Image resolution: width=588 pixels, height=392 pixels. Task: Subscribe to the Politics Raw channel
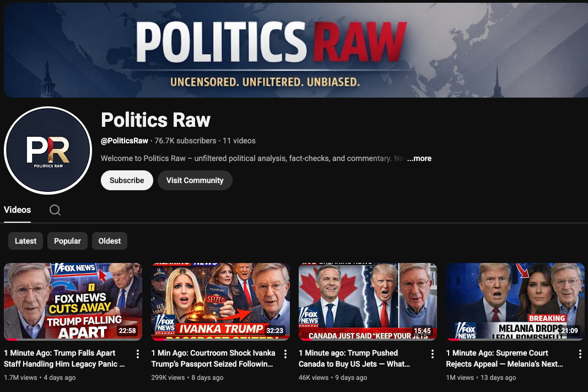[127, 180]
